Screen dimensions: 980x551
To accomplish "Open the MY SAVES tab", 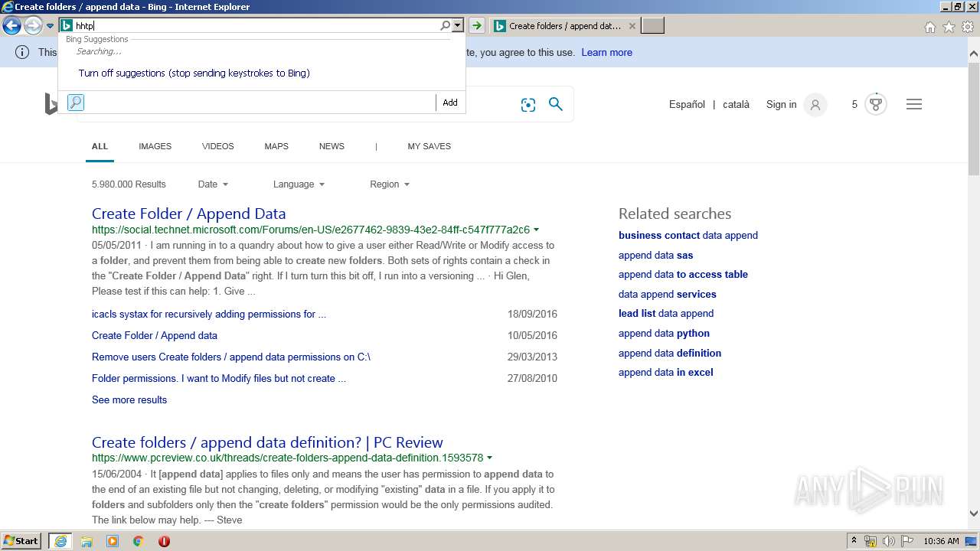I will [429, 146].
